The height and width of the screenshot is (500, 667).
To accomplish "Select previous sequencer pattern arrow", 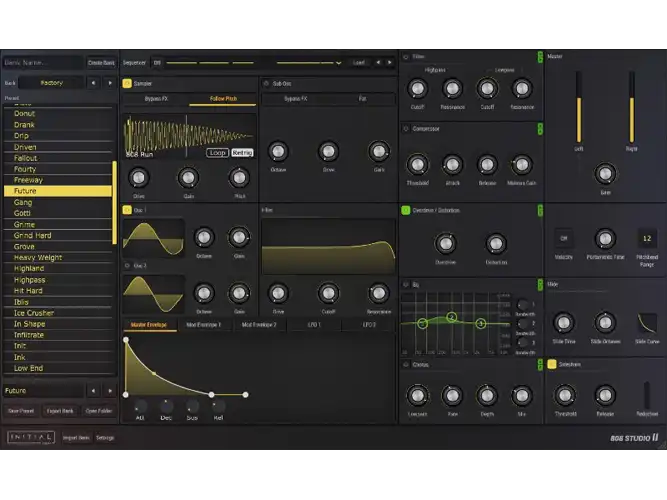I will point(378,63).
